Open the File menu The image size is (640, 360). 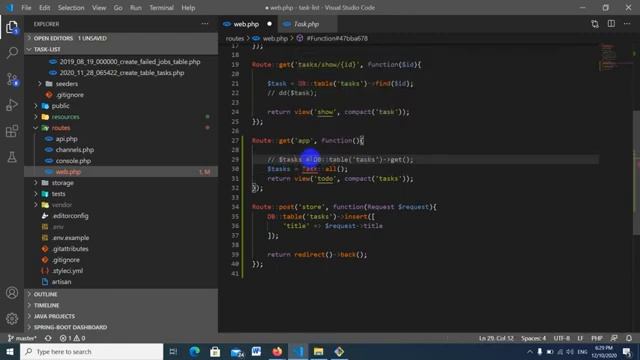pyautogui.click(x=26, y=8)
